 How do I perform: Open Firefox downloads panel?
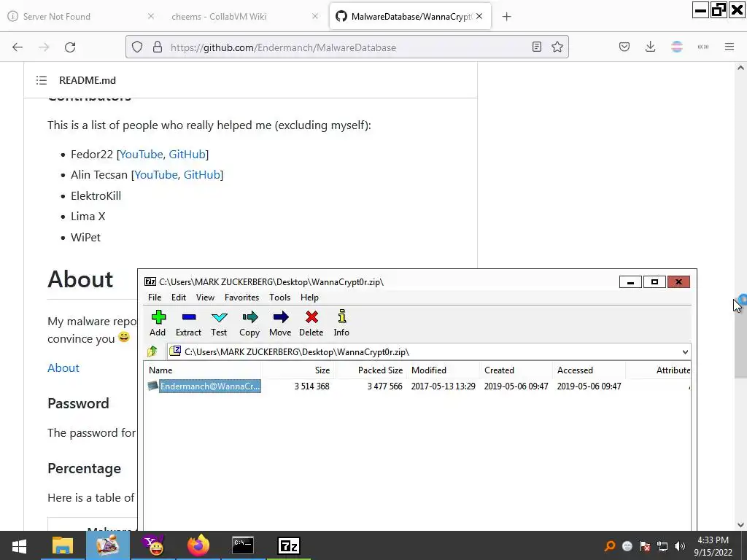coord(650,47)
